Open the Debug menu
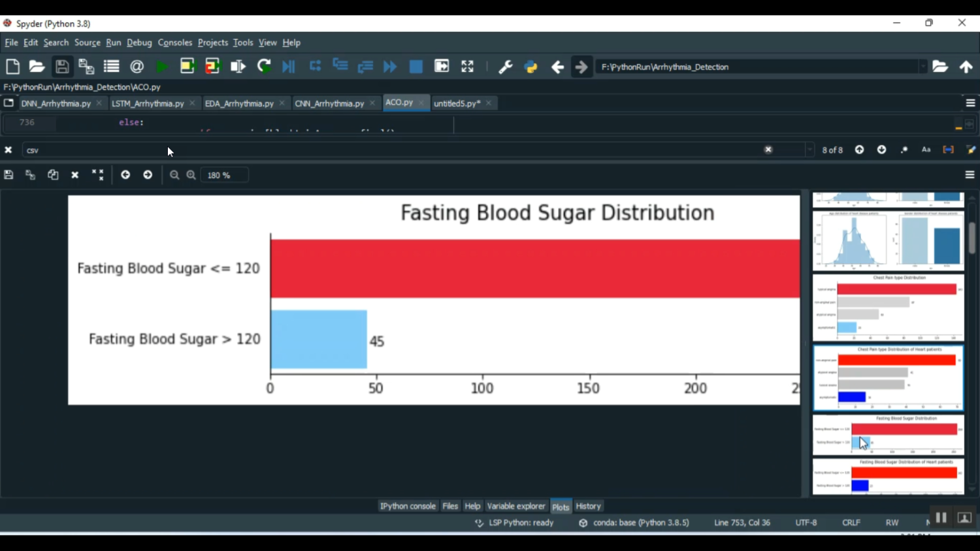980x551 pixels. [139, 43]
